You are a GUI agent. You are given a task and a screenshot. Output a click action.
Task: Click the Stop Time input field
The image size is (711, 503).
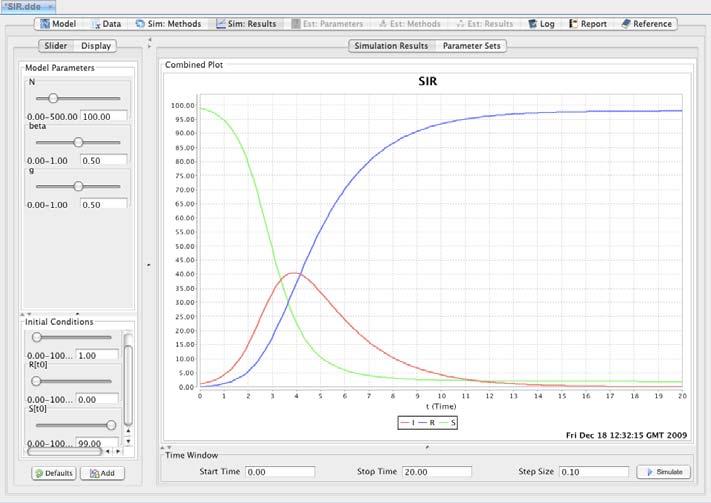pos(437,472)
